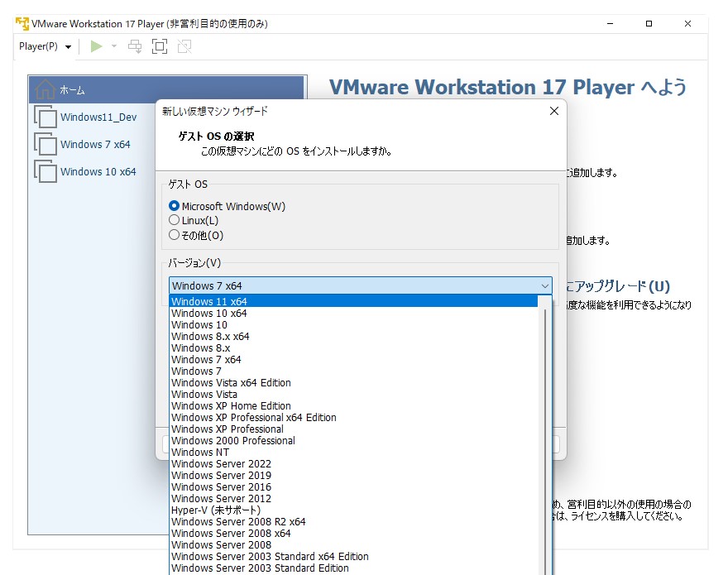Open the play button dropdown arrow
The height and width of the screenshot is (575, 728).
[x=113, y=46]
